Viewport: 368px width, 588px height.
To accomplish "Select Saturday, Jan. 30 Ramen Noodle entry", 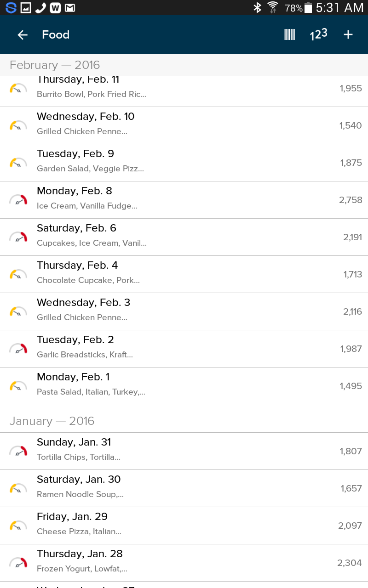I will coord(184,488).
